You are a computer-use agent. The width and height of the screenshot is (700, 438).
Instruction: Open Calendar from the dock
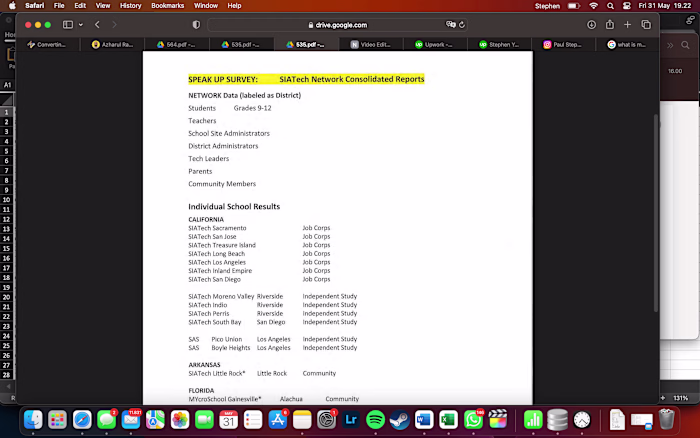coord(229,420)
